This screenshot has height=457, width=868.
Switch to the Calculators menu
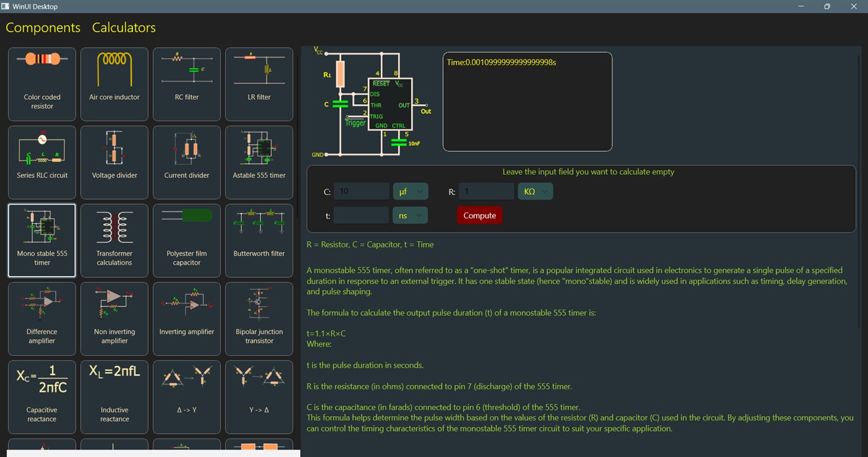[123, 27]
